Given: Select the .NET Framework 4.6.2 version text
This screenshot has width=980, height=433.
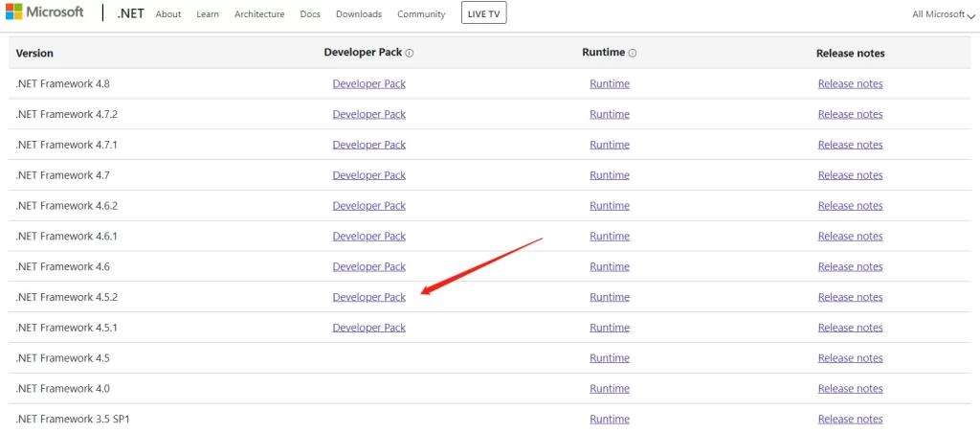Looking at the screenshot, I should point(66,205).
